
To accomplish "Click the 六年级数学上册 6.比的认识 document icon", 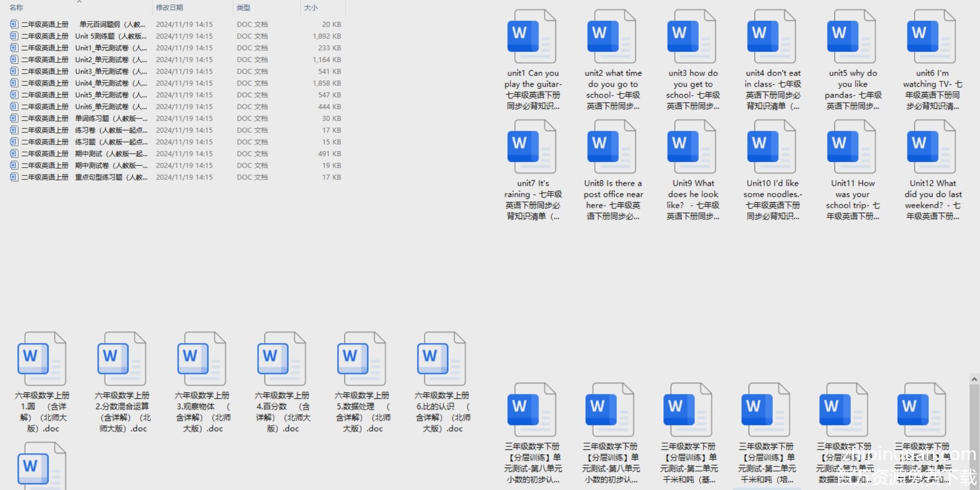I will coord(441,361).
